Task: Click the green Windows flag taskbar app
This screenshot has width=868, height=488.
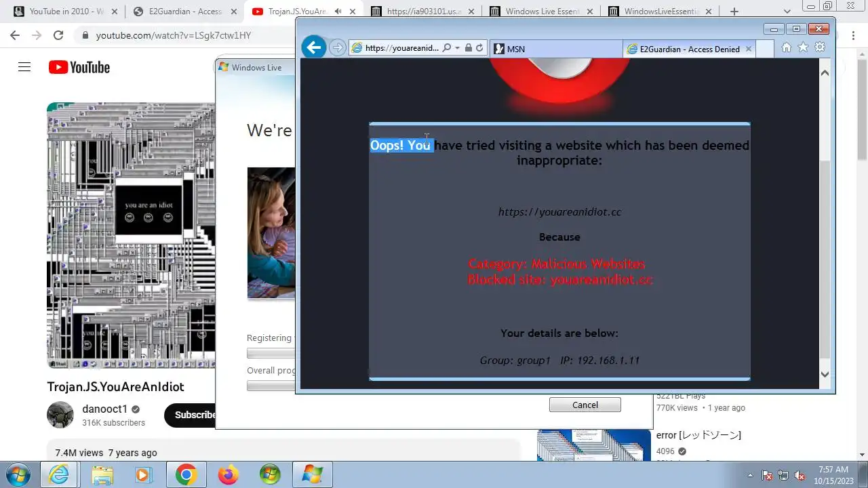Action: [270, 475]
